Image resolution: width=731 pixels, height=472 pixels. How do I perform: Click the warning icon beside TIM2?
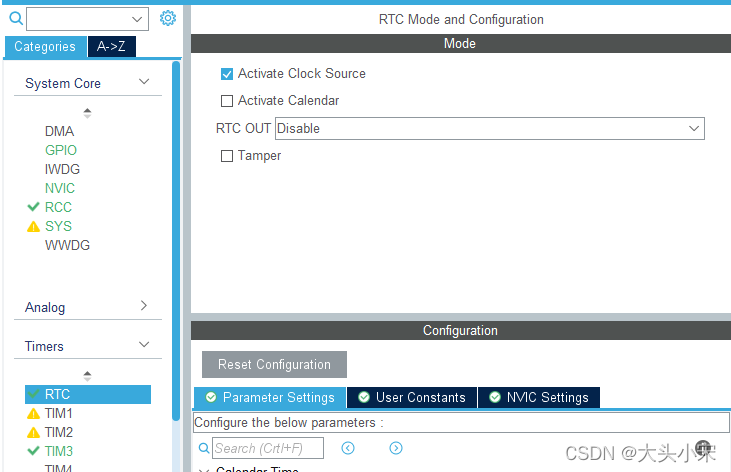point(33,433)
